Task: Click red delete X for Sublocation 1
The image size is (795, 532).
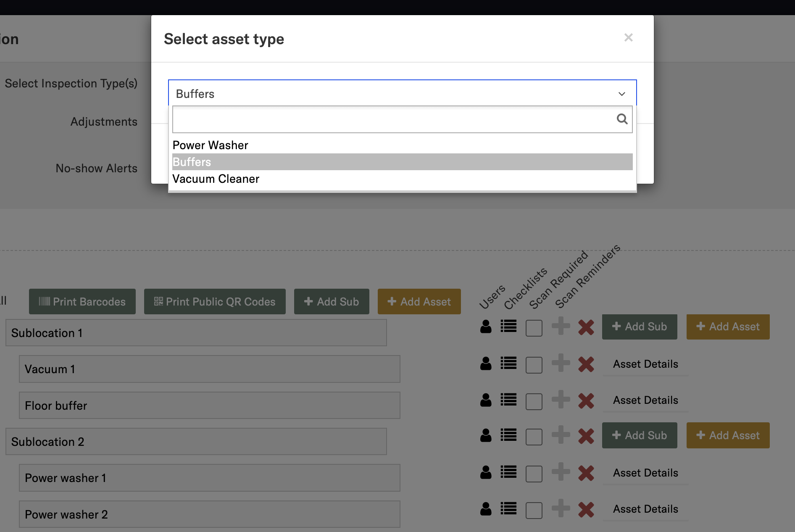Action: [586, 327]
